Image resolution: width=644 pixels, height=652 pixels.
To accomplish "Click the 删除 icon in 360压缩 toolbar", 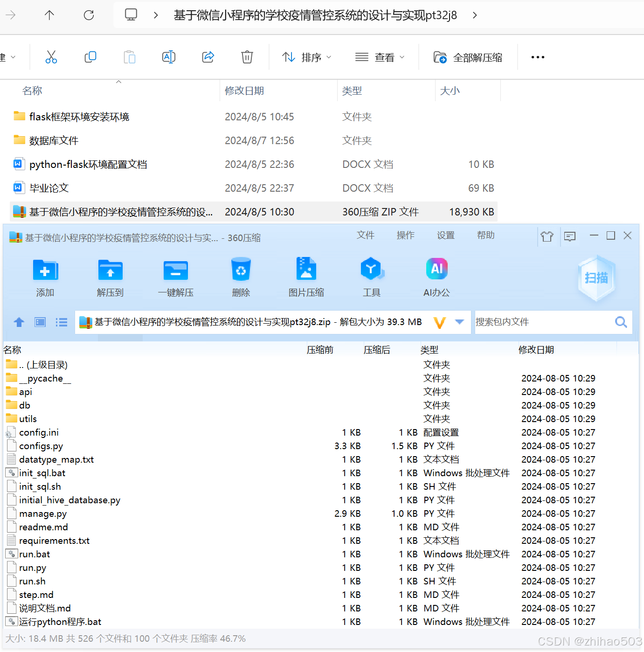I will (x=241, y=277).
